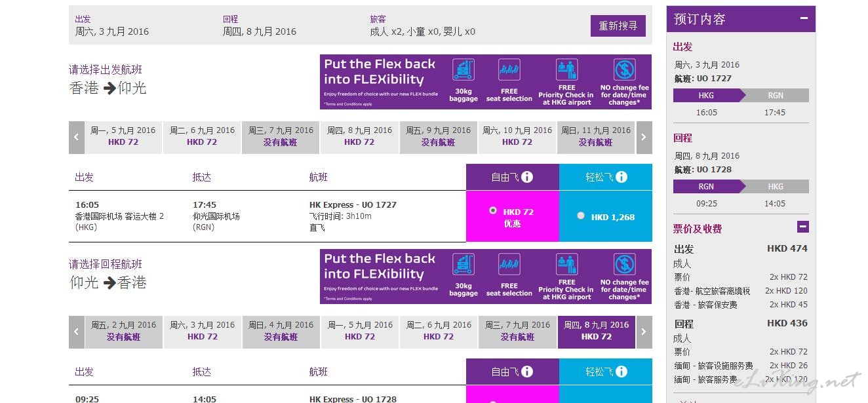Screen dimensions: 868x403
Task: Show later outbound dates with right arrow
Action: [644, 138]
